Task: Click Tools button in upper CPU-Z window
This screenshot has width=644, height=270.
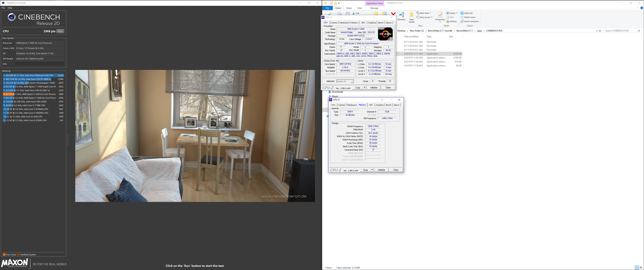Action: [358, 88]
